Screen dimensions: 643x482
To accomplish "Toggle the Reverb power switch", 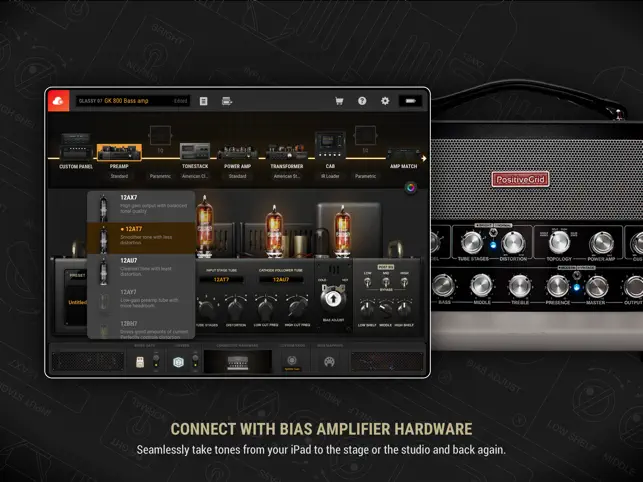I will tap(195, 361).
